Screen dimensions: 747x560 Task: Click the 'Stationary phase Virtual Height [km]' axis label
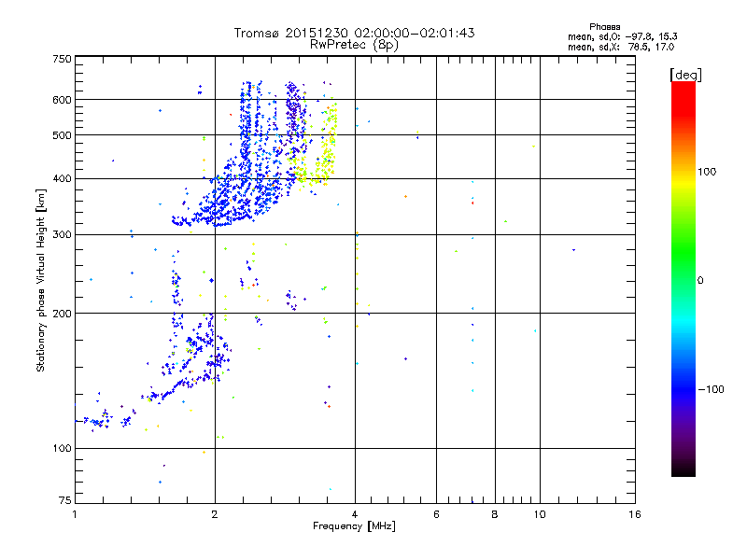[41, 280]
